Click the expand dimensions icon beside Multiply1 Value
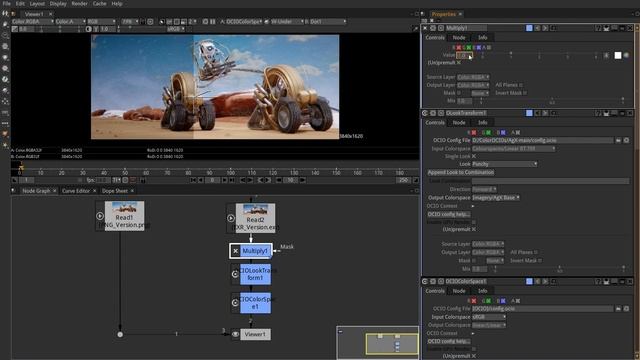The width and height of the screenshot is (640, 360). pyautogui.click(x=607, y=55)
